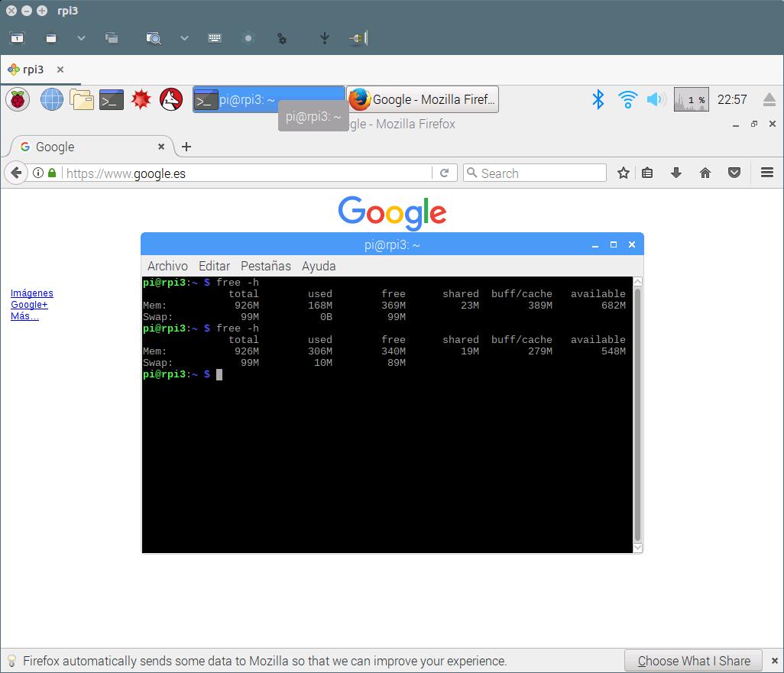Open the Wolfram wolf icon
The height and width of the screenshot is (673, 784).
[171, 99]
